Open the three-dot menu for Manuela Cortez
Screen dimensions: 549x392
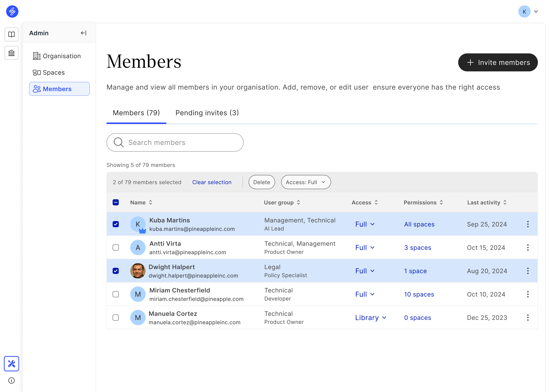(x=528, y=318)
